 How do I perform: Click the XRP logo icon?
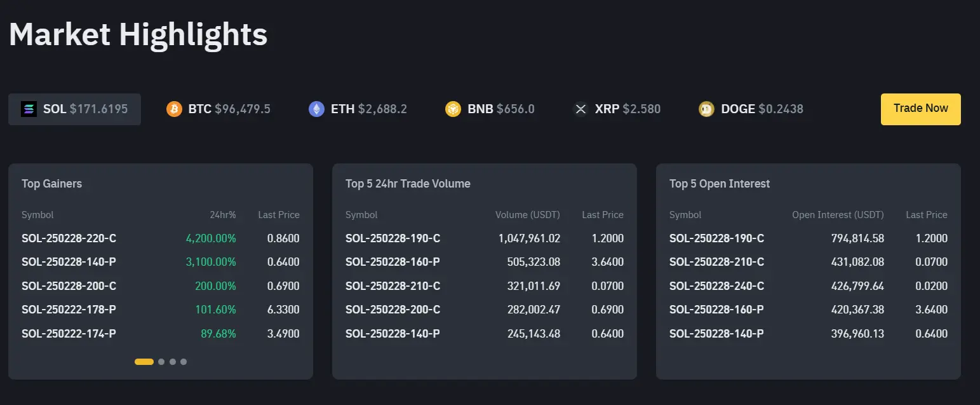coord(581,109)
